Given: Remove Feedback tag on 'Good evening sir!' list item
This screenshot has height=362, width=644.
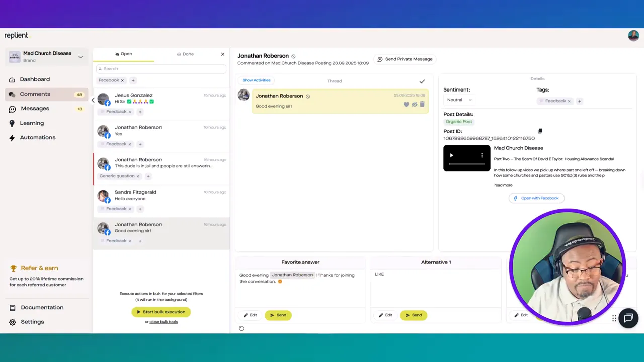Looking at the screenshot, I should [130, 241].
